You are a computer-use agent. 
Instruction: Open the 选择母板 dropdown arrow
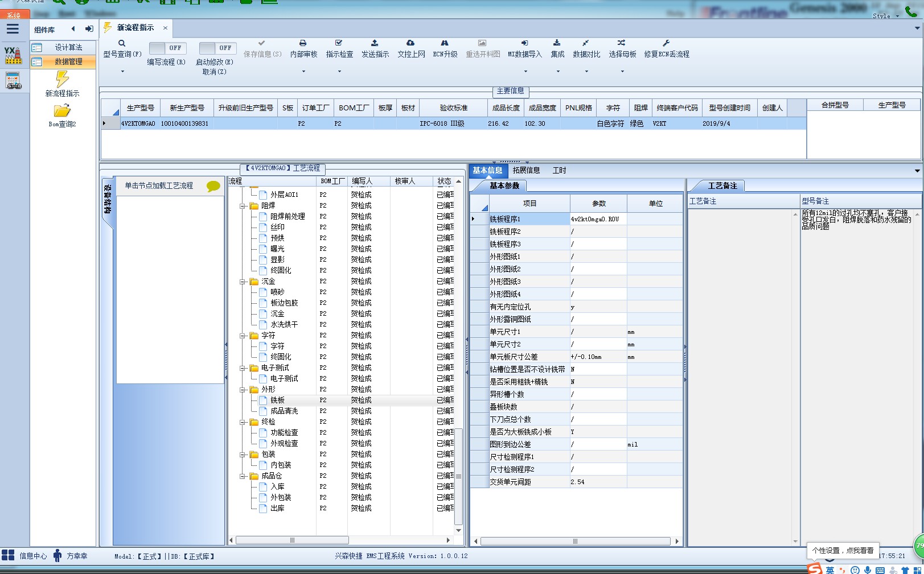622,72
